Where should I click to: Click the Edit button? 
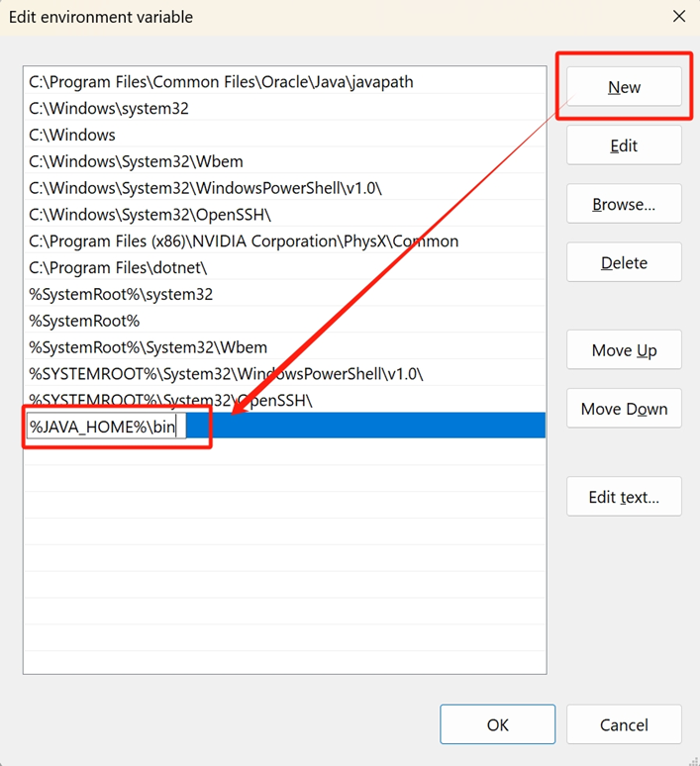[x=624, y=145]
